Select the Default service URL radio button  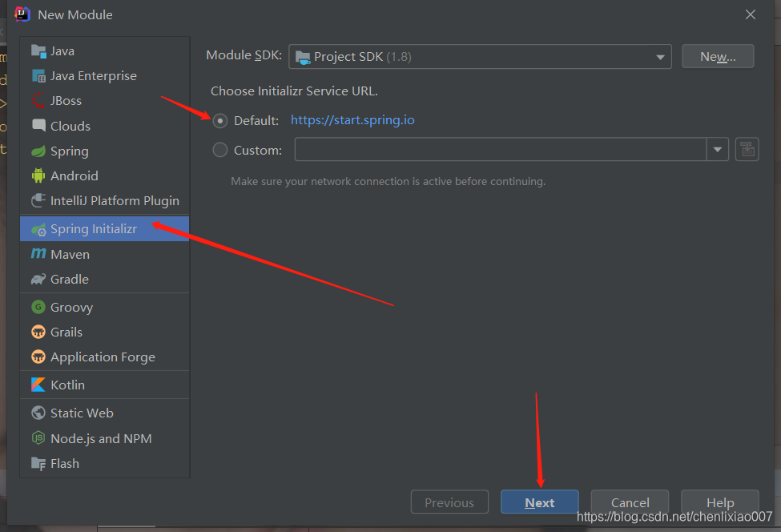[220, 120]
